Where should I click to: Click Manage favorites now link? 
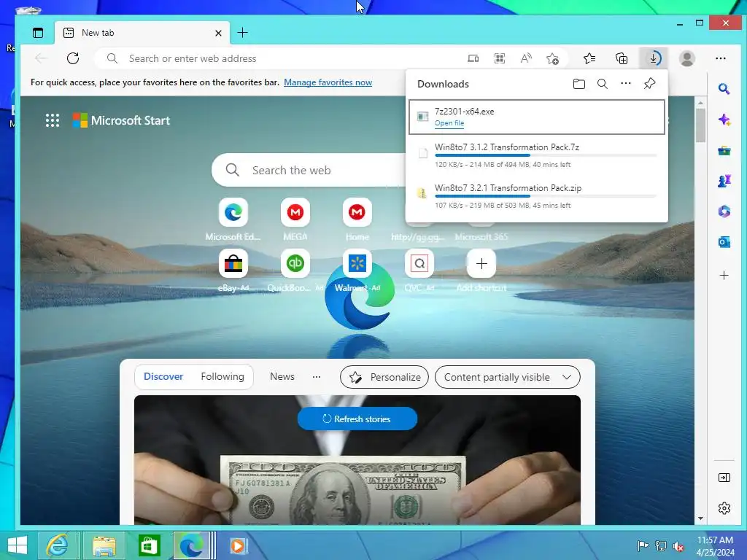[x=328, y=82]
